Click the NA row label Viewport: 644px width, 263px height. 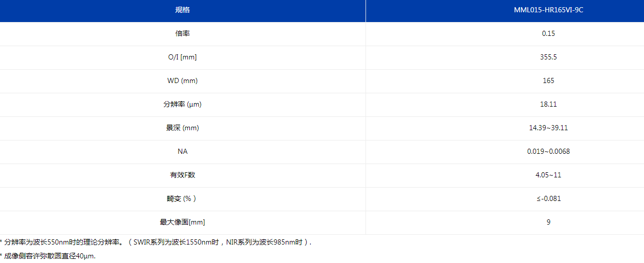(182, 151)
